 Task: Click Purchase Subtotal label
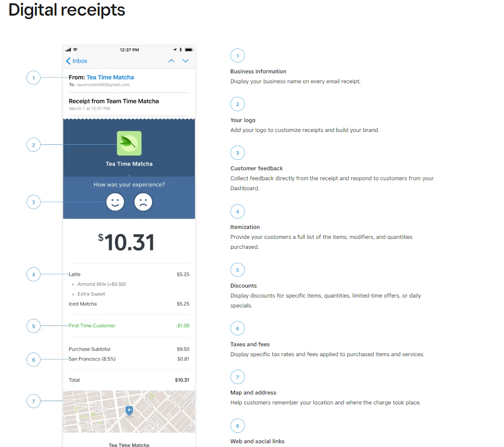pos(89,349)
